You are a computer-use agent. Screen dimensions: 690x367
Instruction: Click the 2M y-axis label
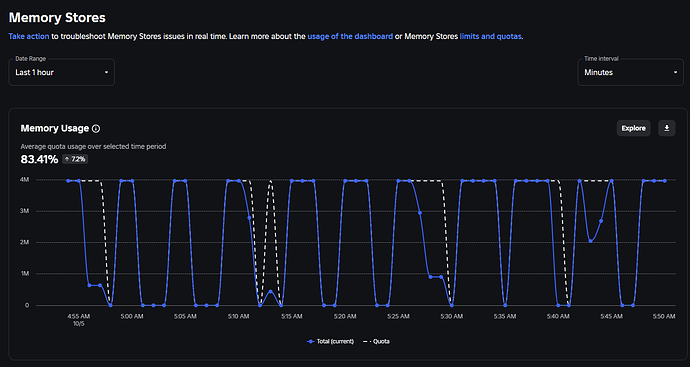[x=25, y=242]
